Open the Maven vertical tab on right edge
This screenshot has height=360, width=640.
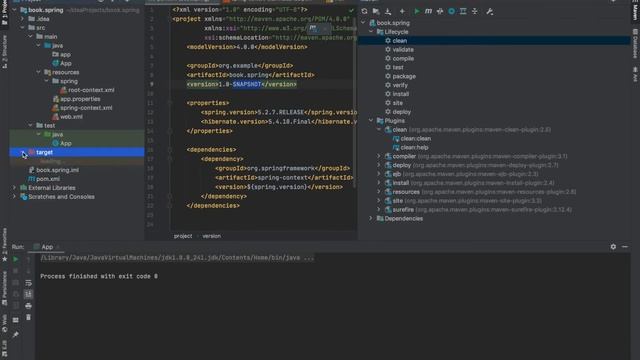tap(635, 11)
